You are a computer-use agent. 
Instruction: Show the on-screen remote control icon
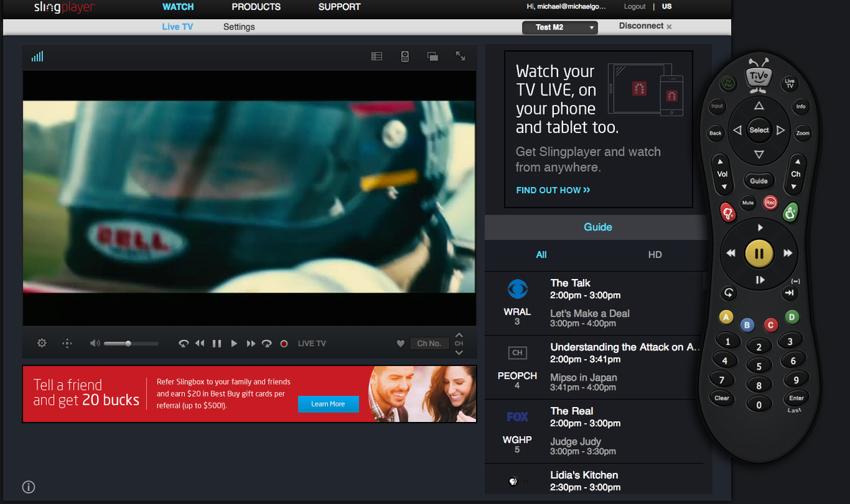point(404,56)
